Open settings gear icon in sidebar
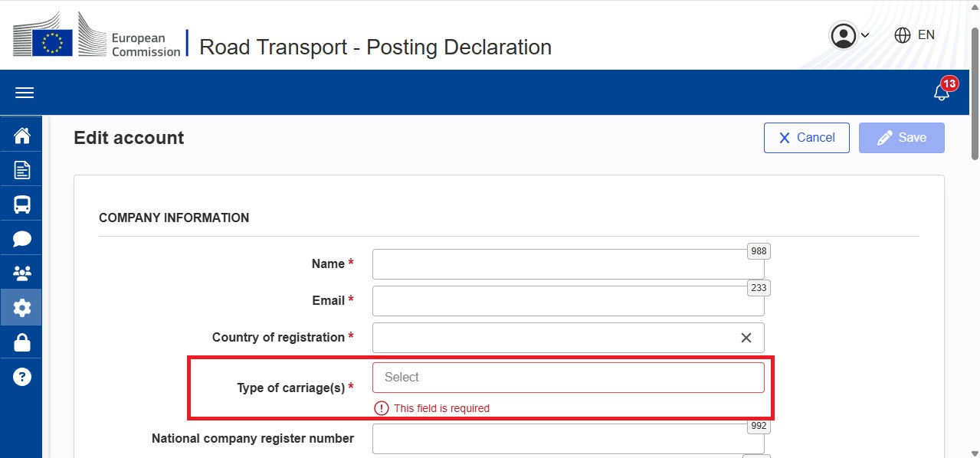 pos(22,308)
